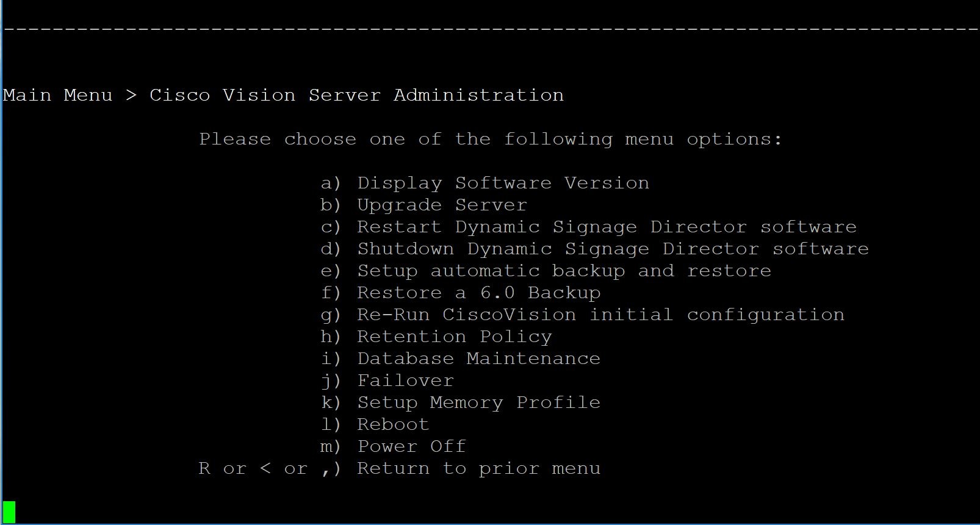Click 'Restore a 6.0 Backup' option
The image size is (980, 525).
[461, 293]
